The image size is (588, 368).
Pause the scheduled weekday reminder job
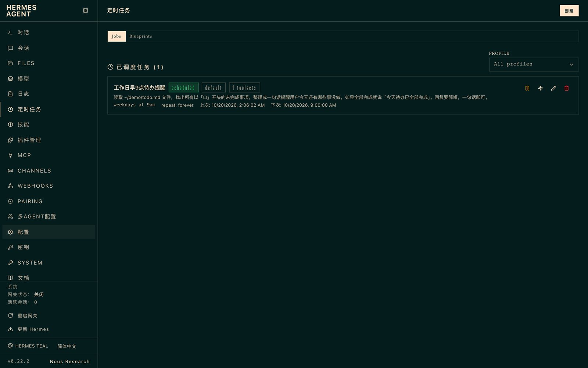pos(527,88)
